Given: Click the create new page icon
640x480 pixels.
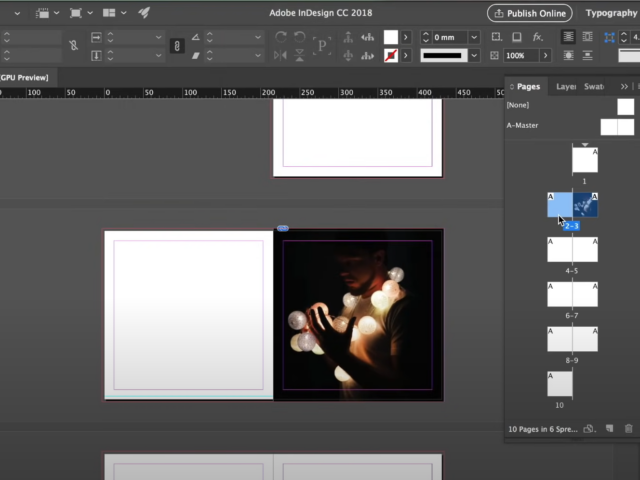Looking at the screenshot, I should coord(609,429).
